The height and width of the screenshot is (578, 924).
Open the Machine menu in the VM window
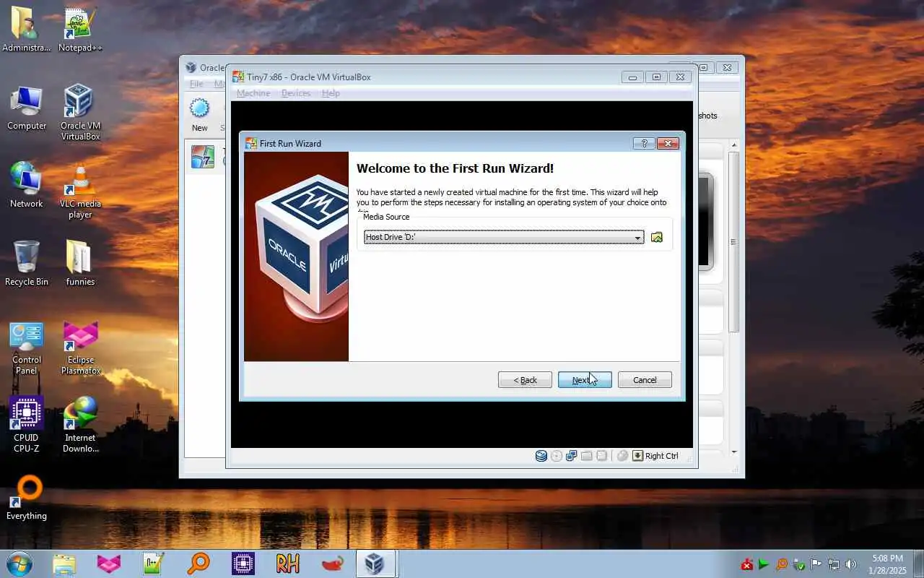[253, 93]
